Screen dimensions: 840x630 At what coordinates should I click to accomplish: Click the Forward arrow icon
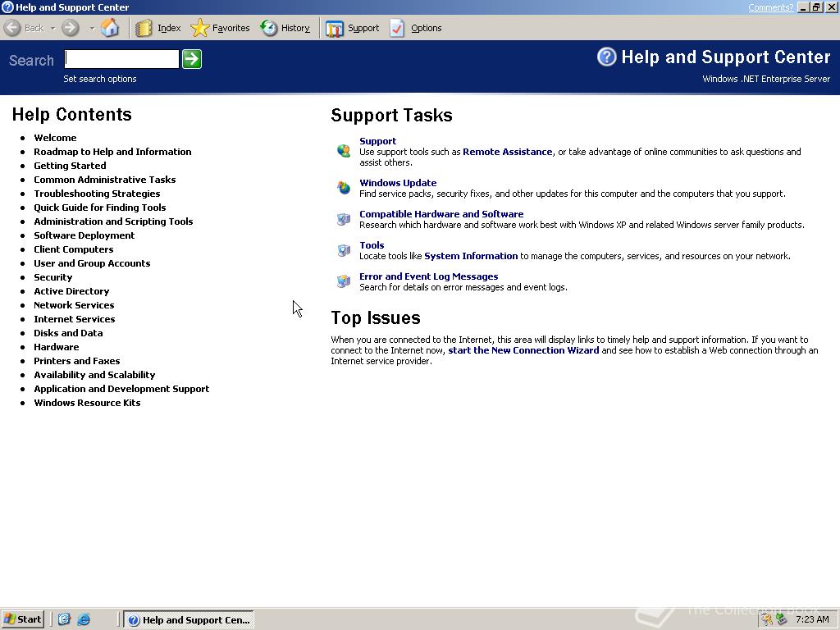point(71,28)
